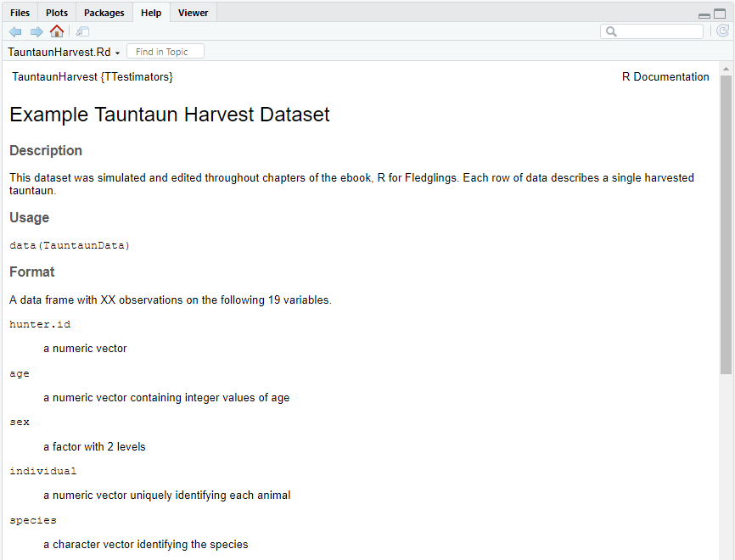
Task: Click the species variable name
Action: pyautogui.click(x=33, y=521)
